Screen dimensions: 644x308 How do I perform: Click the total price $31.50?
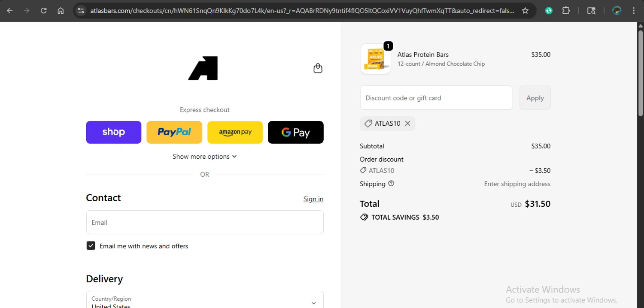(x=538, y=204)
